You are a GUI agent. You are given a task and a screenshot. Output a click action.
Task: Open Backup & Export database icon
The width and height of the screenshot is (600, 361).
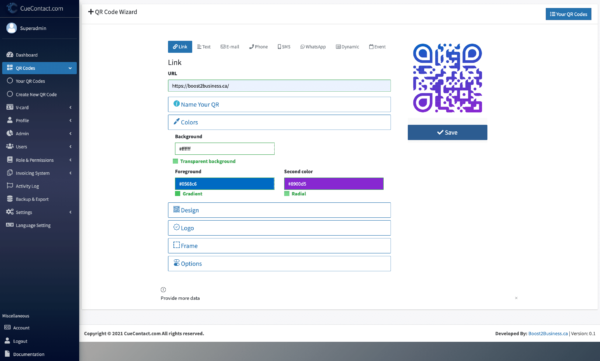[10, 199]
